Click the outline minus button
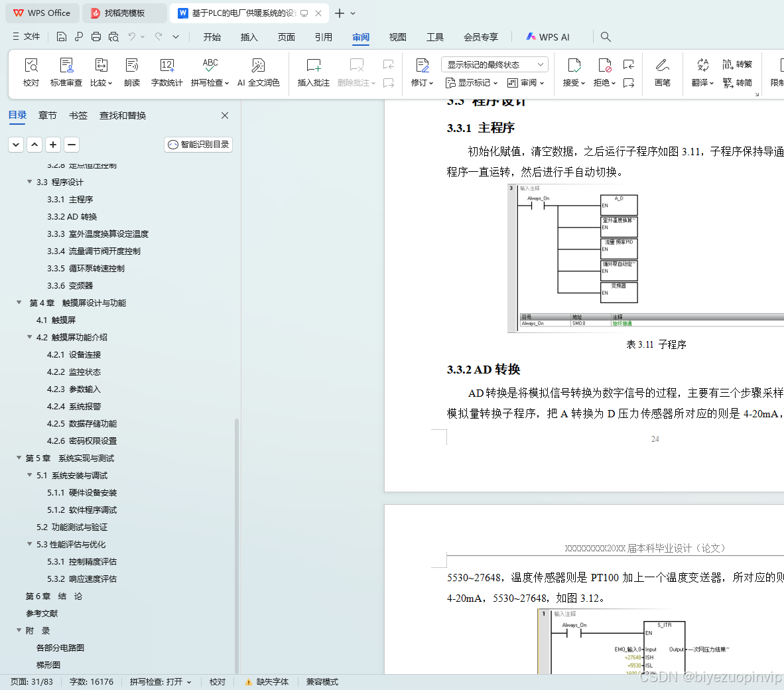784x690 pixels. pos(72,145)
